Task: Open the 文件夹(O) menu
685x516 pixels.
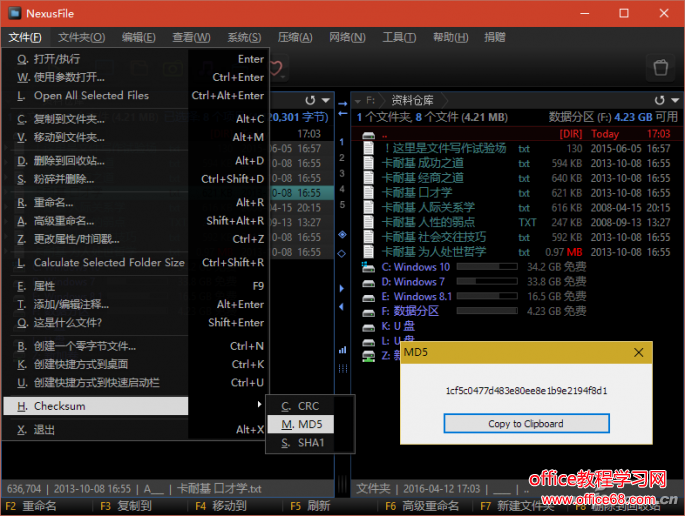Action: point(82,38)
